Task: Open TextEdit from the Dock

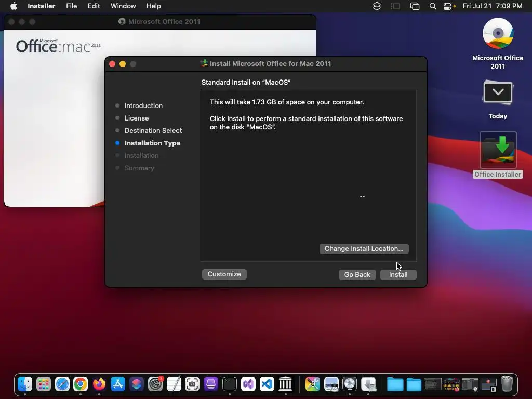Action: tap(174, 384)
